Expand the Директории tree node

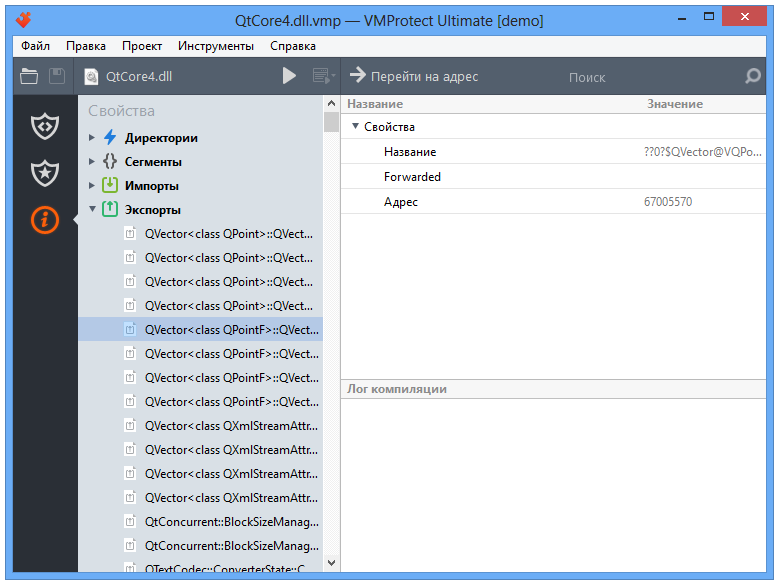[x=91, y=137]
